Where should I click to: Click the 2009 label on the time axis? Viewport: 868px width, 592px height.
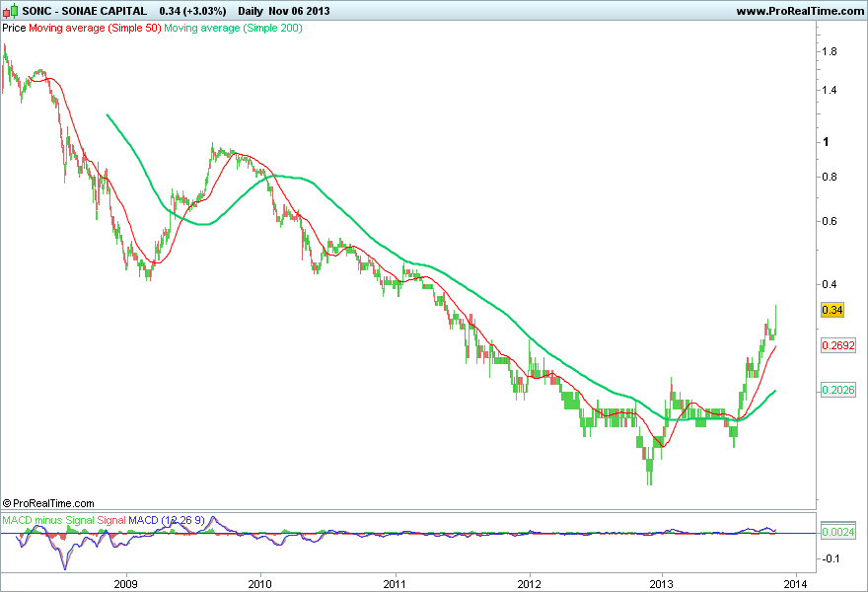pos(125,584)
